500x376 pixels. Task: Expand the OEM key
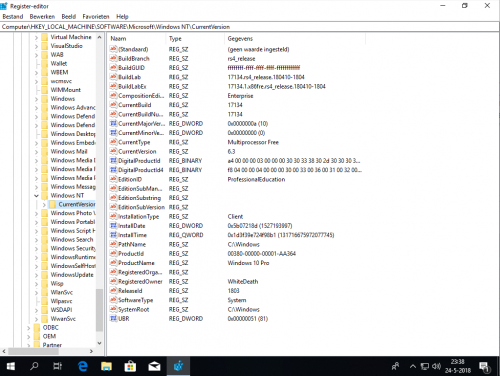tap(28, 336)
